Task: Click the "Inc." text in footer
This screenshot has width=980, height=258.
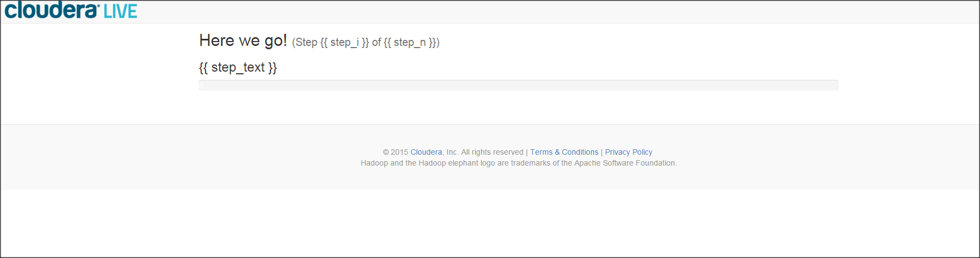Action: 452,152
